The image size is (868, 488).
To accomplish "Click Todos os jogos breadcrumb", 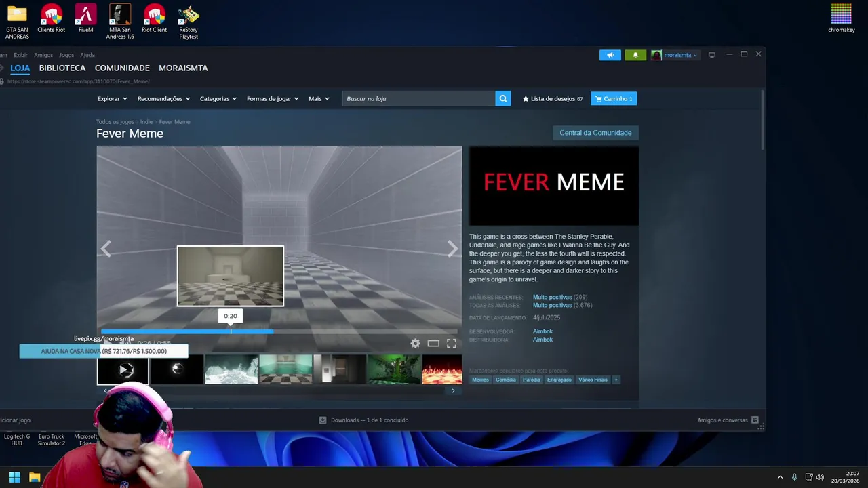I will (115, 122).
